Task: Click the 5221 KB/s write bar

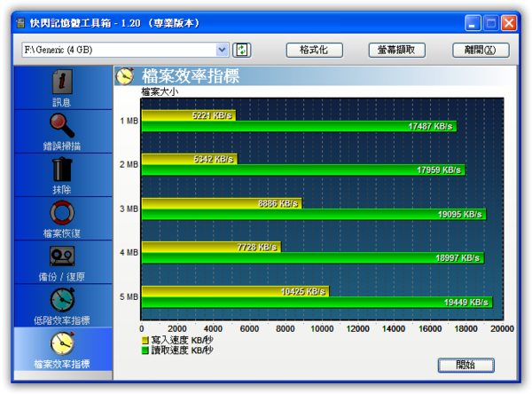Action: coord(189,115)
